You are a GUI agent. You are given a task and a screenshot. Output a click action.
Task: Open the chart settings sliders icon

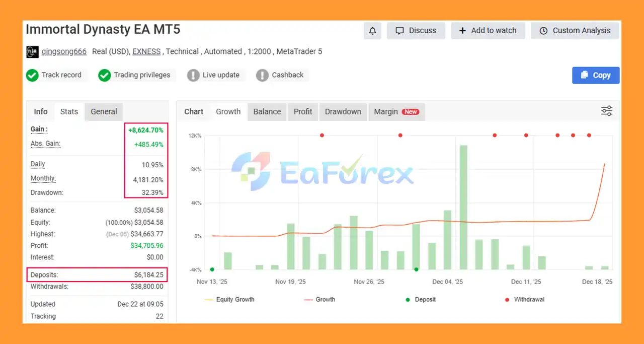(x=607, y=111)
